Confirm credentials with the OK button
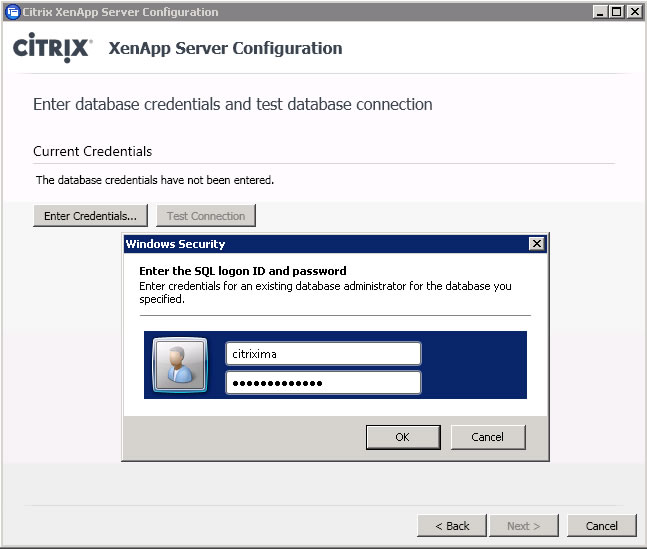647x549 pixels. click(403, 437)
